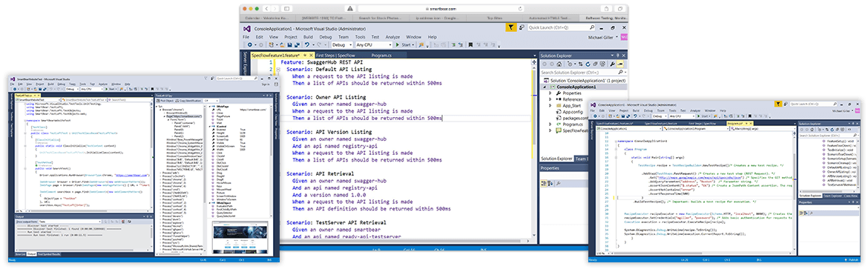Viewport: 868px width, 269px height.
Task: Click the Home icon in center Solution Explorer
Action: pos(559,64)
